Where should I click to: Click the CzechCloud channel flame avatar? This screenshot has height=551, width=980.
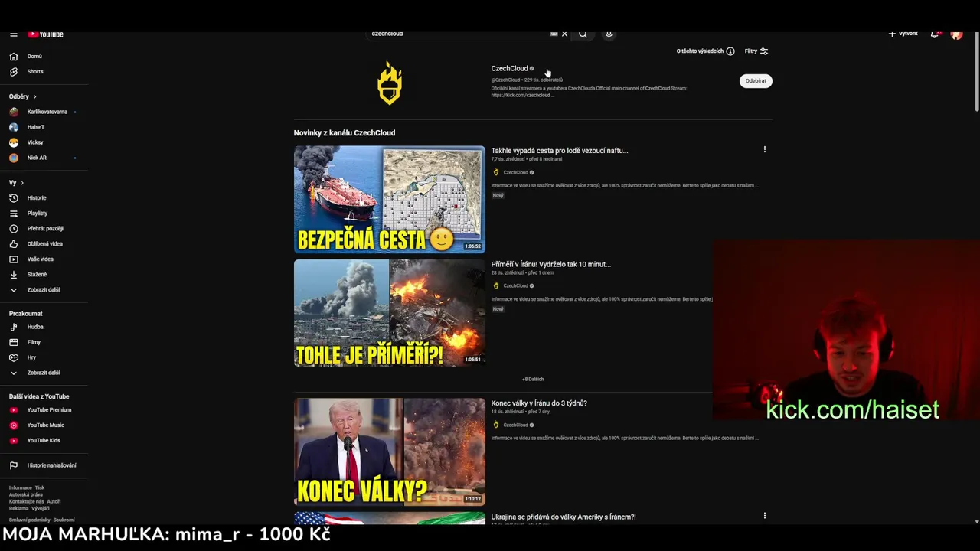390,83
